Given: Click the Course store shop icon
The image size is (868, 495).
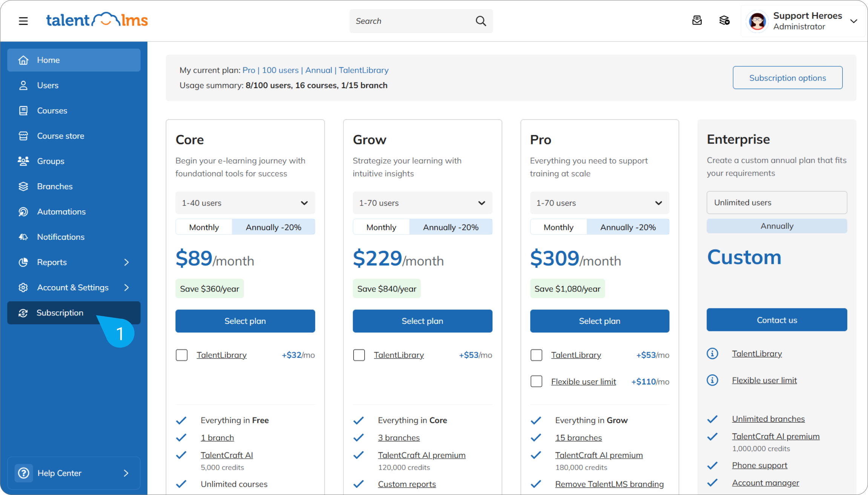Looking at the screenshot, I should [x=23, y=136].
